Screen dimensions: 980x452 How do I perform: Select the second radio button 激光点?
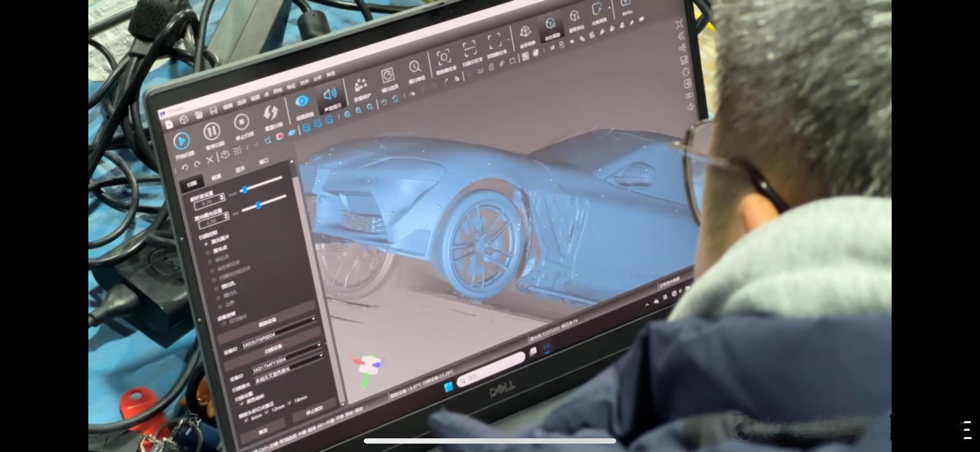click(208, 253)
